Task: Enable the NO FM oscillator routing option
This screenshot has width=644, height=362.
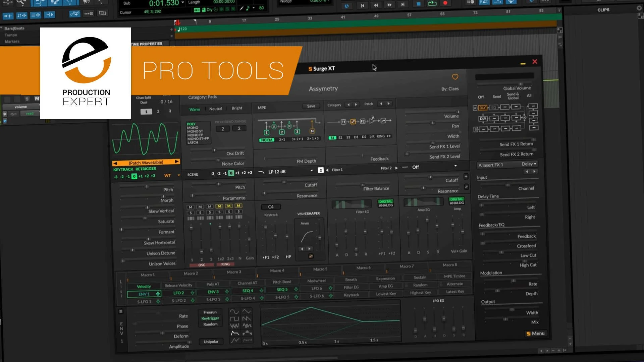Action: pyautogui.click(x=267, y=140)
